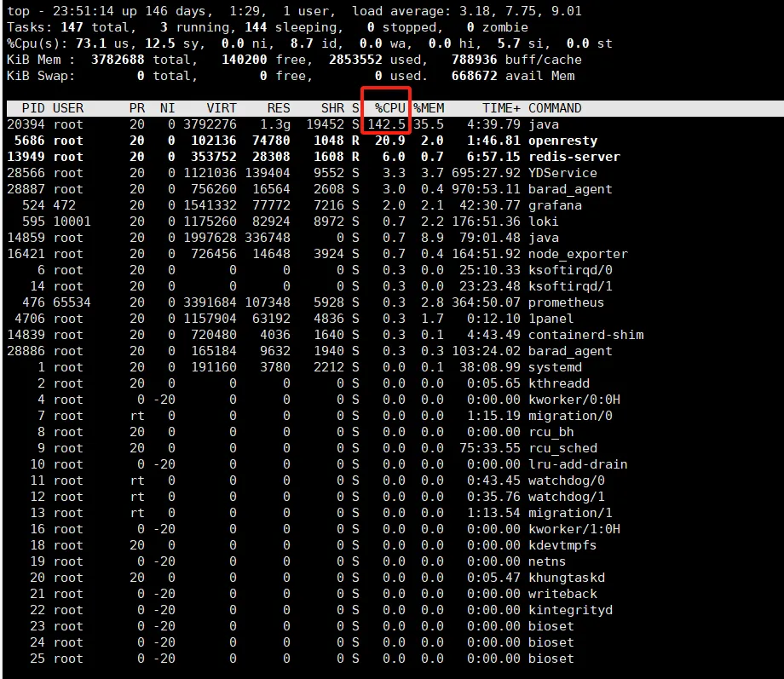Click the loki process name
This screenshot has width=784, height=679.
point(544,221)
